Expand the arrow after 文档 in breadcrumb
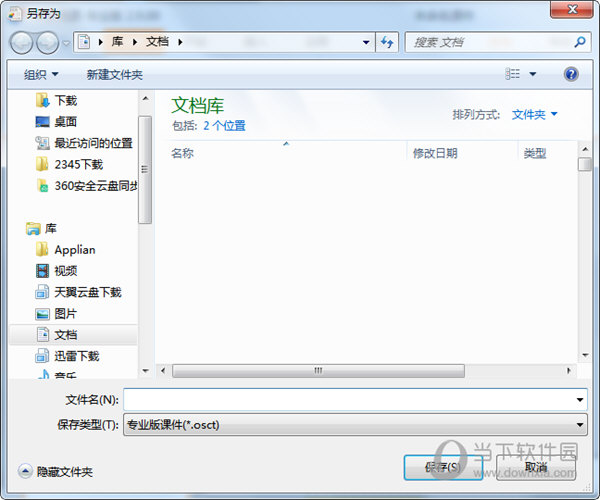 click(180, 42)
